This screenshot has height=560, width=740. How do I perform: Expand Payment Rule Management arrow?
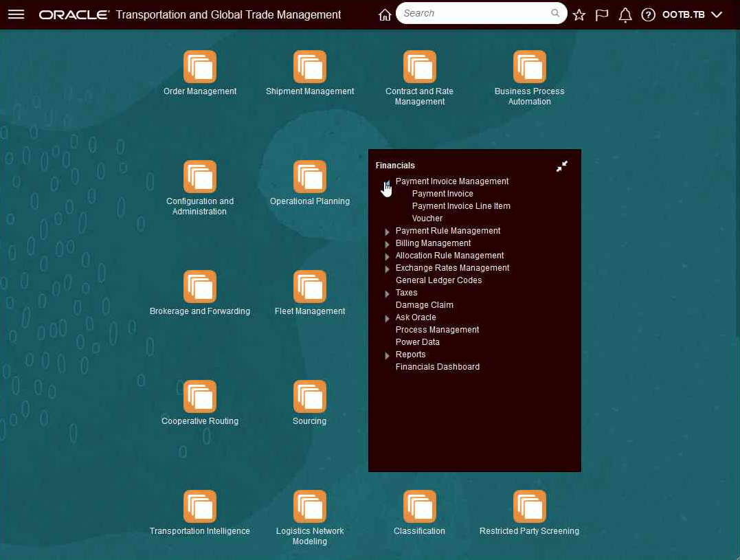[387, 232]
